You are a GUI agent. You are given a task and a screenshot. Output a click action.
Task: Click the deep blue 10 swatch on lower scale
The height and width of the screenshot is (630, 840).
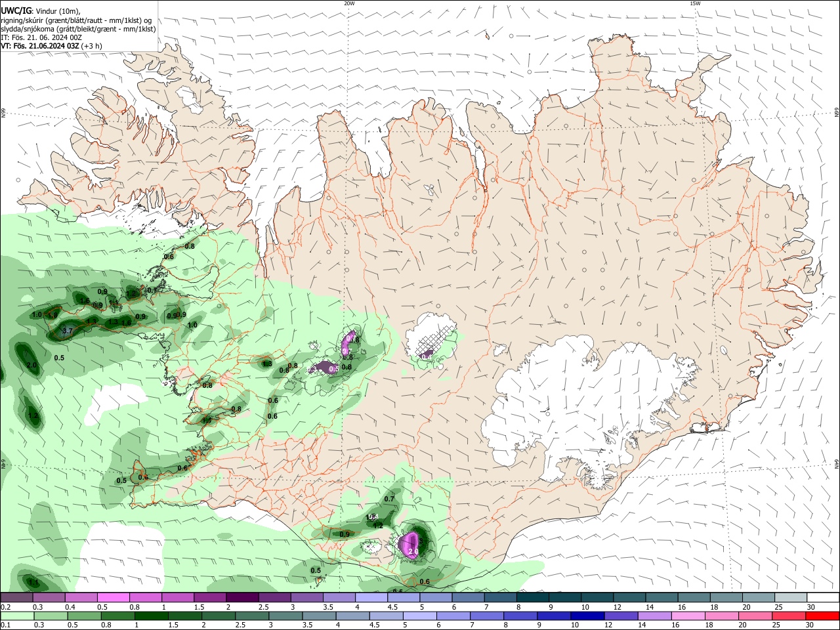tap(587, 616)
